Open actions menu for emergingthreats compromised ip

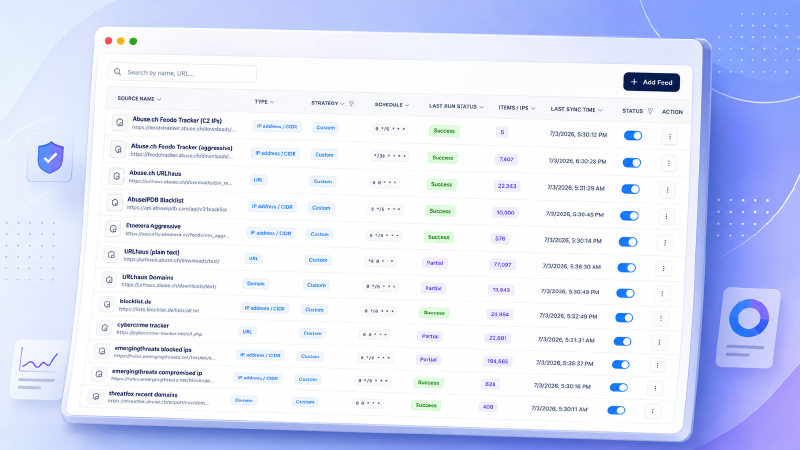[x=655, y=388]
